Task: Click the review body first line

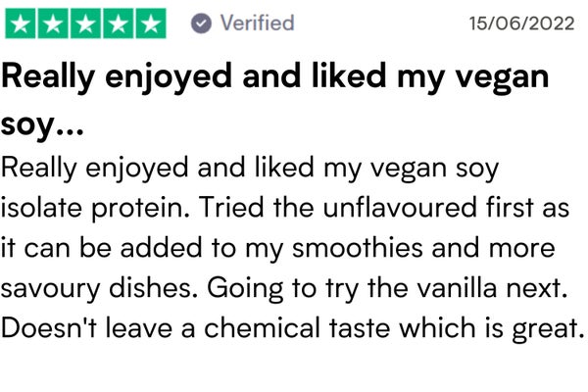Action: click(250, 168)
